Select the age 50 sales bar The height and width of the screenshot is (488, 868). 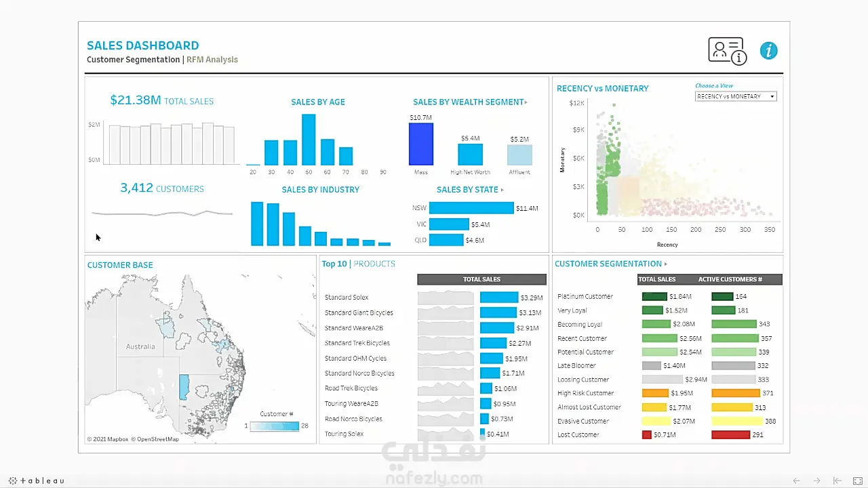point(309,140)
